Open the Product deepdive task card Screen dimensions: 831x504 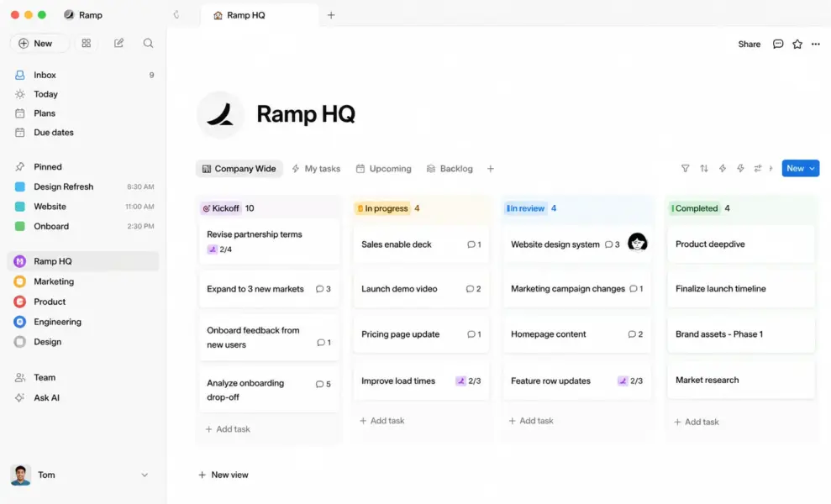pyautogui.click(x=741, y=244)
